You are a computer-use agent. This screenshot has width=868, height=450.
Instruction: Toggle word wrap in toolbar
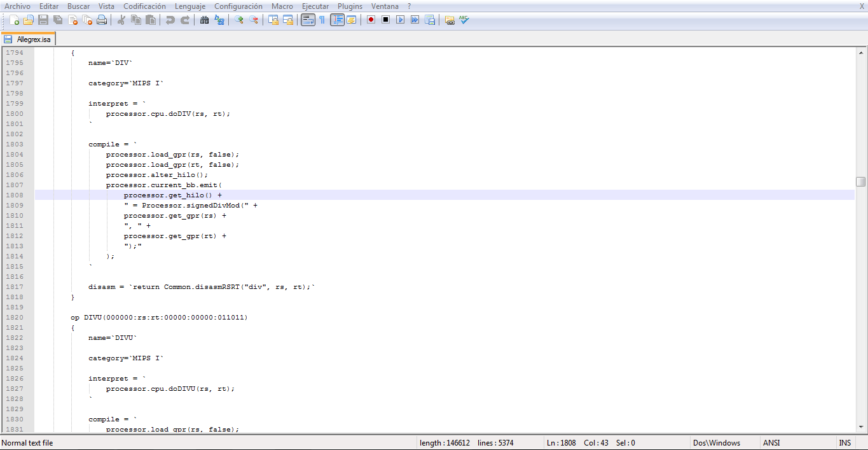click(x=308, y=20)
